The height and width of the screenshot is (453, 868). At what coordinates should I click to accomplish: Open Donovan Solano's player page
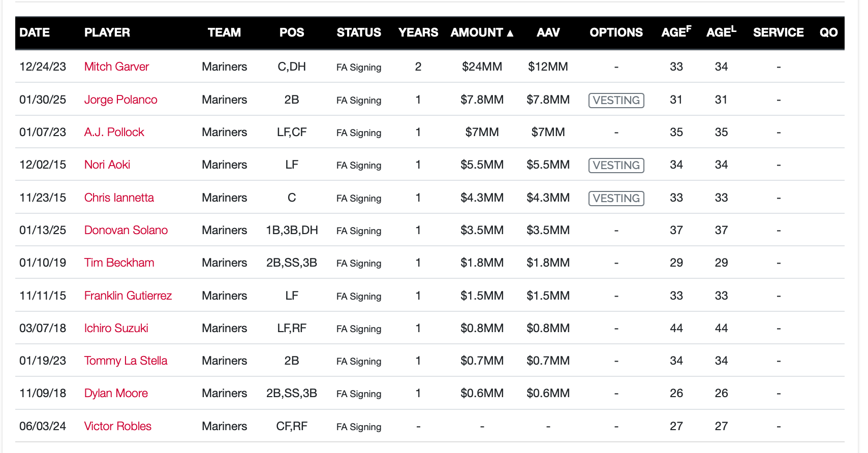coord(126,230)
